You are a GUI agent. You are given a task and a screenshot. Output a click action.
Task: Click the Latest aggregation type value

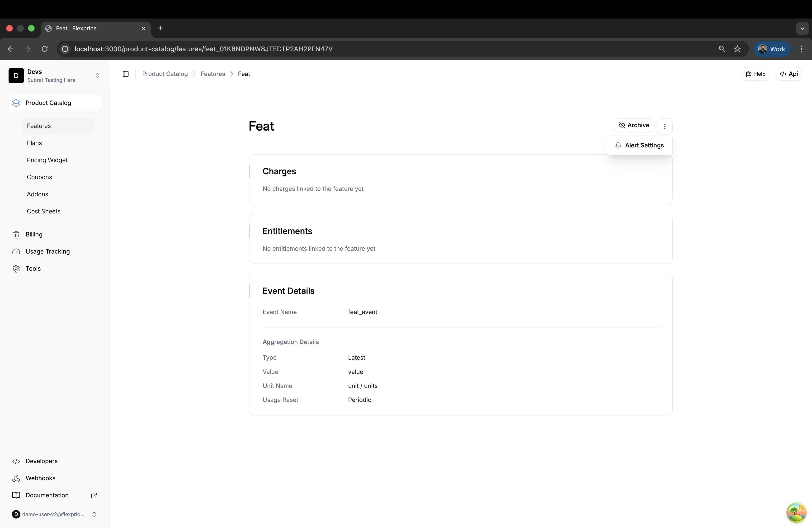click(x=357, y=358)
